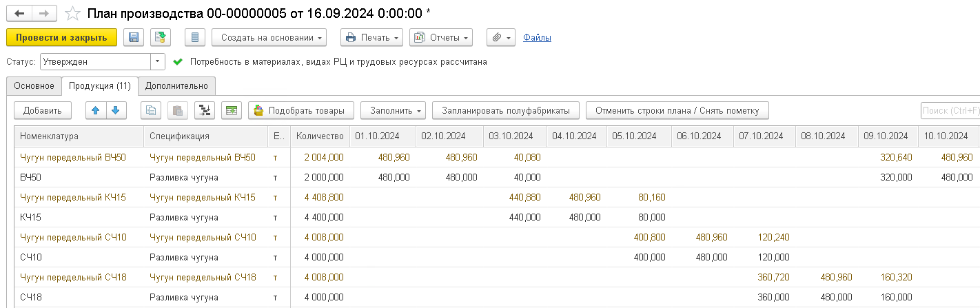Click the Добавить button
Viewport: 980px width, 308px height.
coord(42,110)
